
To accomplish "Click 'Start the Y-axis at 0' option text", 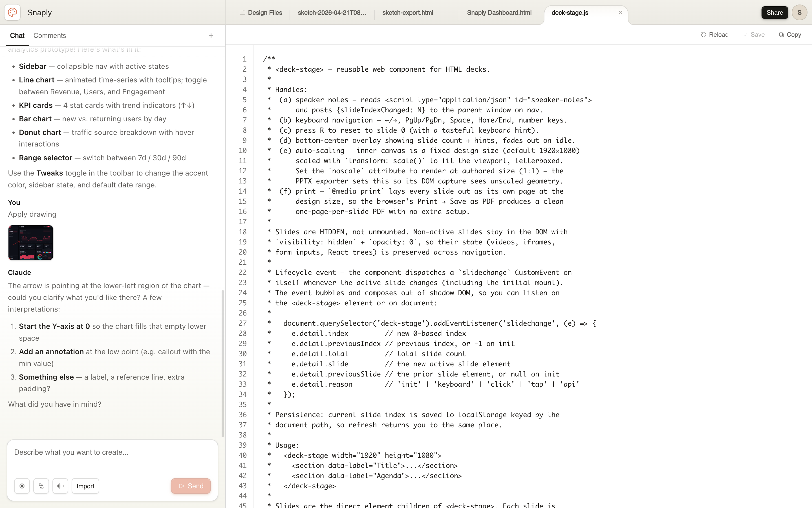I will tap(54, 326).
